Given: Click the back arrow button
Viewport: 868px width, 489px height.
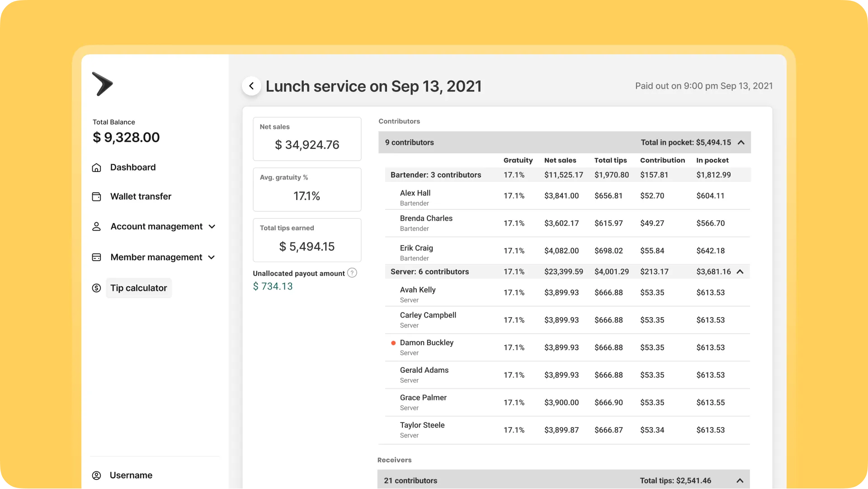Looking at the screenshot, I should tap(251, 86).
